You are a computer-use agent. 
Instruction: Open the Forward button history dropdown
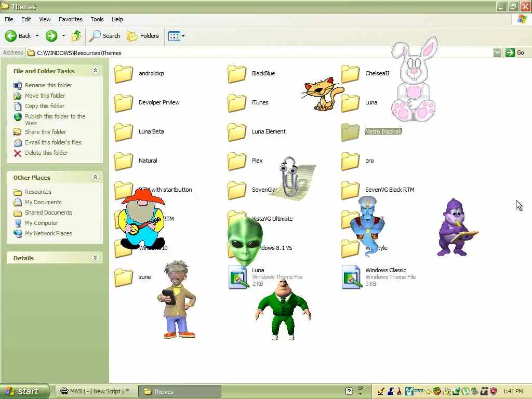coord(63,36)
